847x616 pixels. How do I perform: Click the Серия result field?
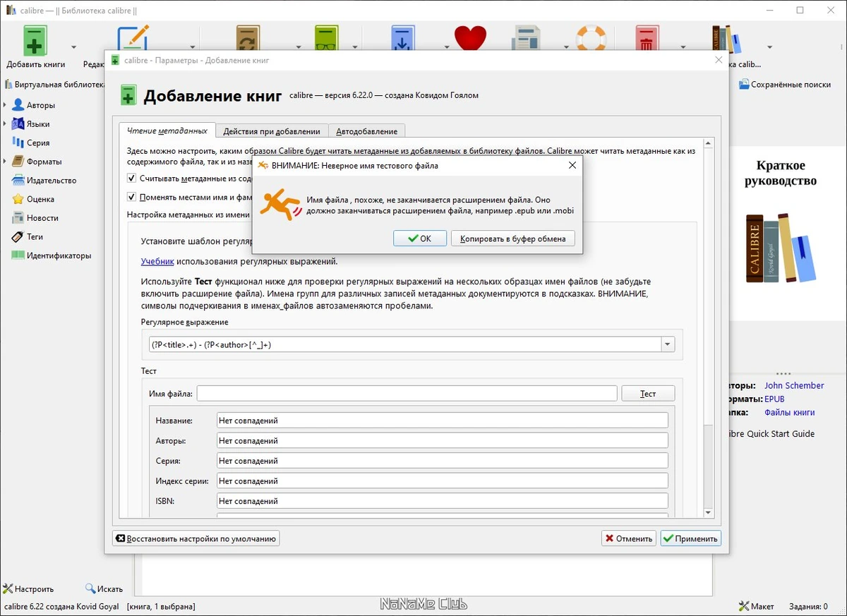click(442, 461)
